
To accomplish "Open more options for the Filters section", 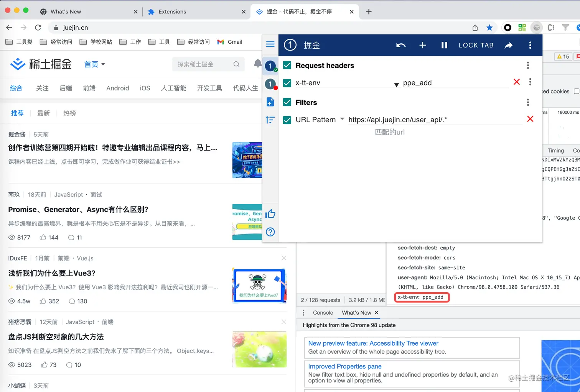I will tap(528, 102).
